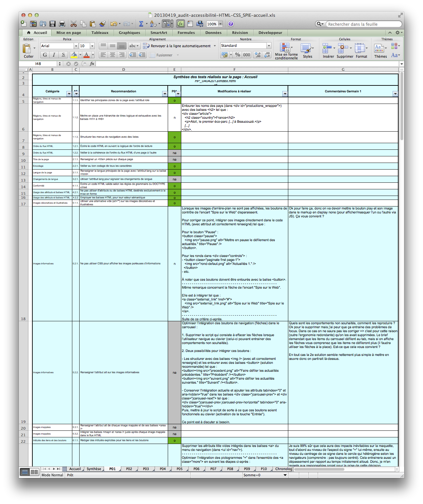Apply percent style to cells
Screen dimensions: 423x504
(x=238, y=55)
